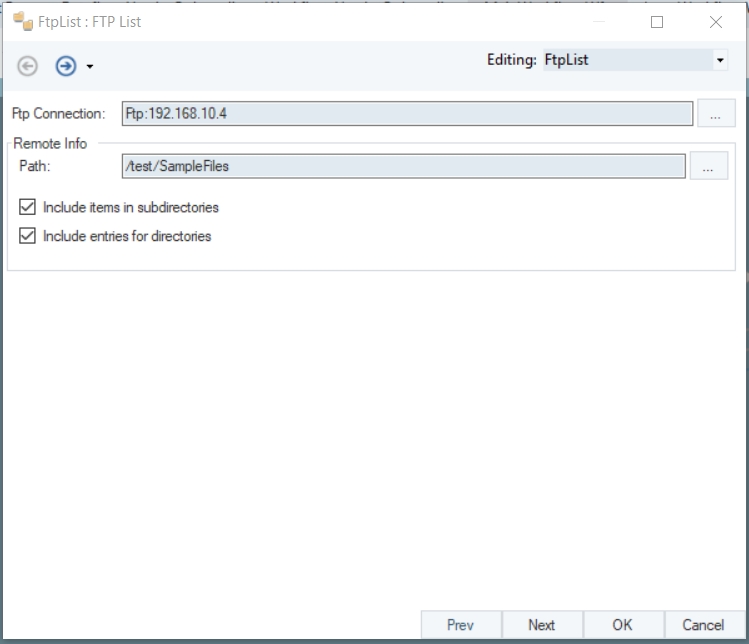Browse for an Ftp Connection

point(715,114)
